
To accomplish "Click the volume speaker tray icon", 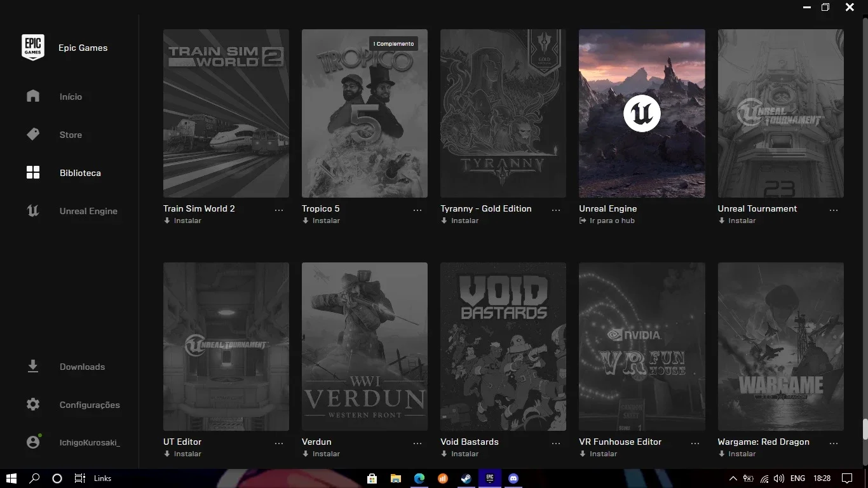I will point(779,478).
